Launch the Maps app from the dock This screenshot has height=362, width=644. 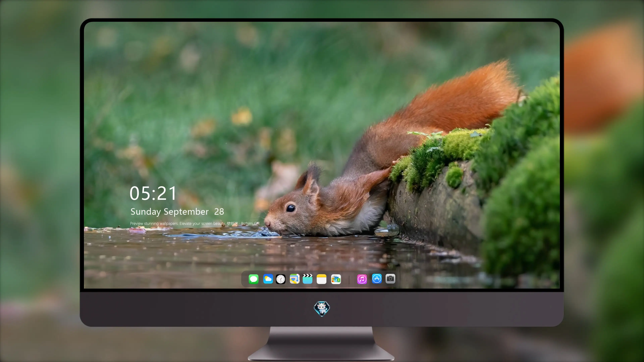(x=294, y=279)
